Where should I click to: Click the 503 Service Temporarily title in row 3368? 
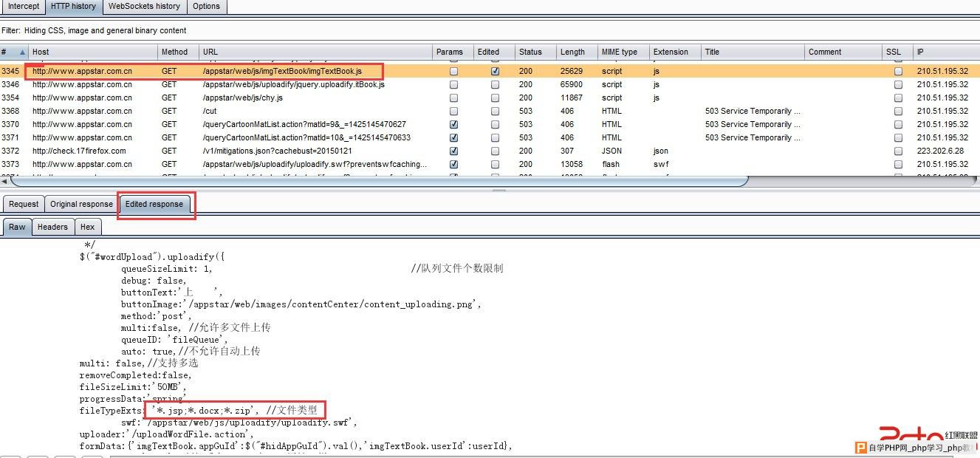click(x=753, y=111)
